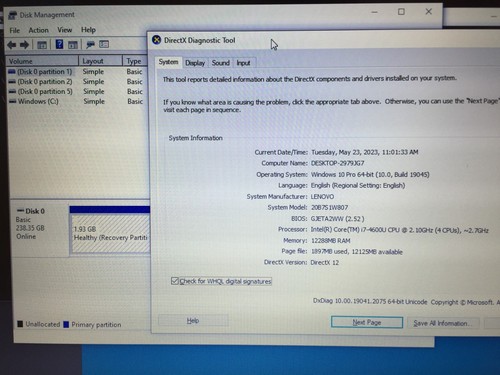The height and width of the screenshot is (375, 500).
Task: Click the Show/Hide Action Pane toolbar icon
Action: coord(73,45)
